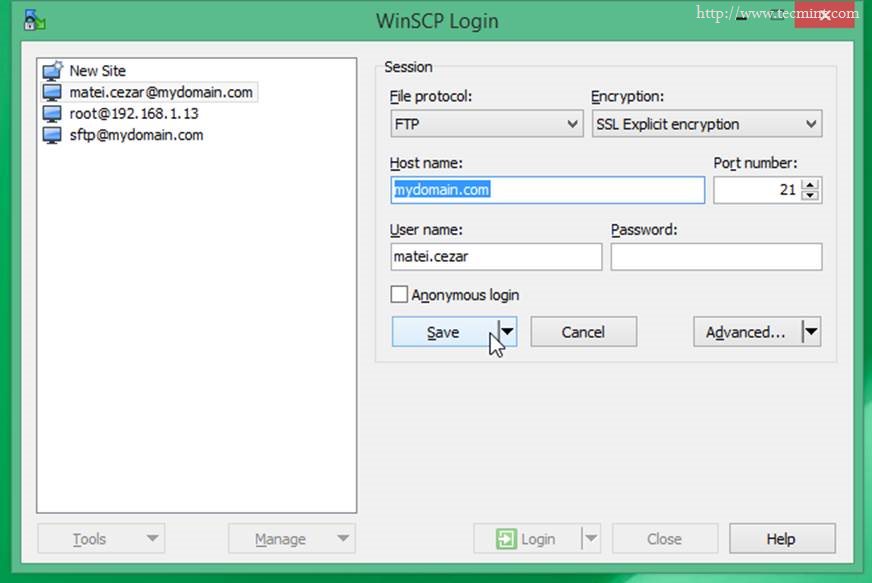
Task: Click the monitor icon beside matei.cezar@mydomain.com
Action: click(52, 92)
